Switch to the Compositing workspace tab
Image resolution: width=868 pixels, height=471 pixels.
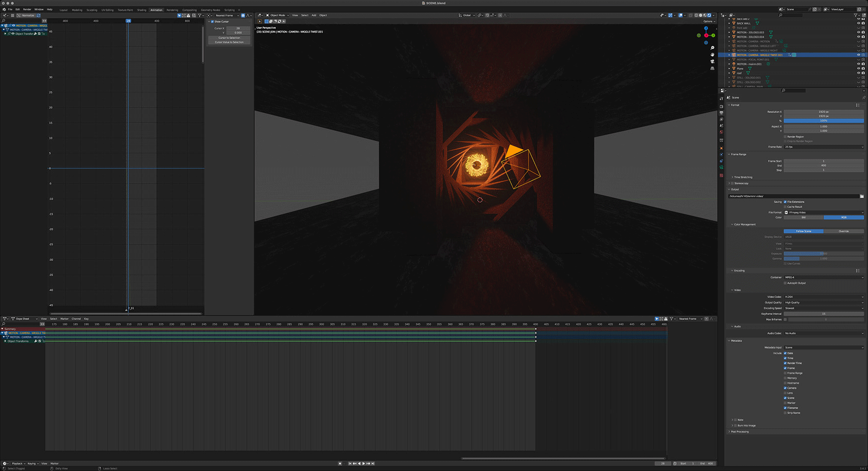(x=189, y=10)
